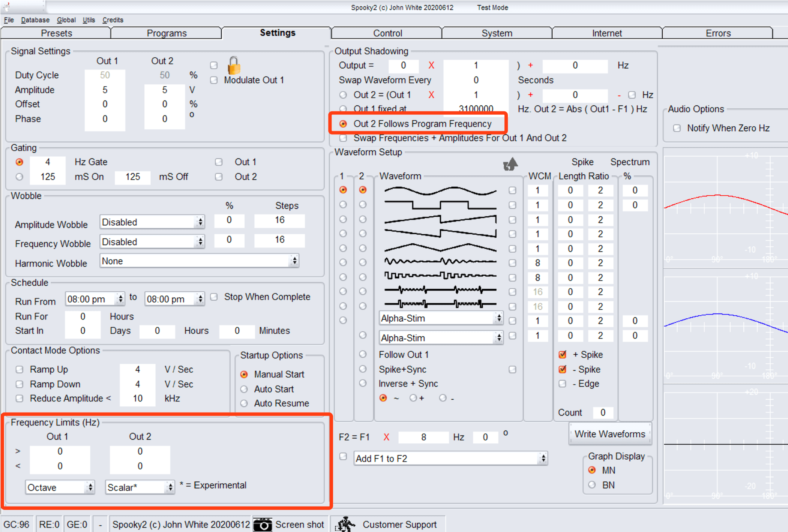Open the Database menu
The height and width of the screenshot is (532, 788).
(x=35, y=20)
